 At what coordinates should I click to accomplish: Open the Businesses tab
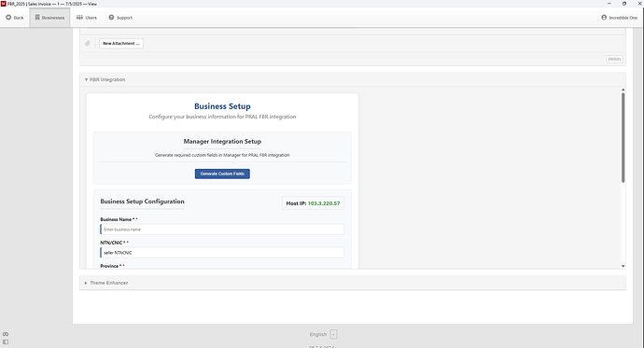(49, 18)
